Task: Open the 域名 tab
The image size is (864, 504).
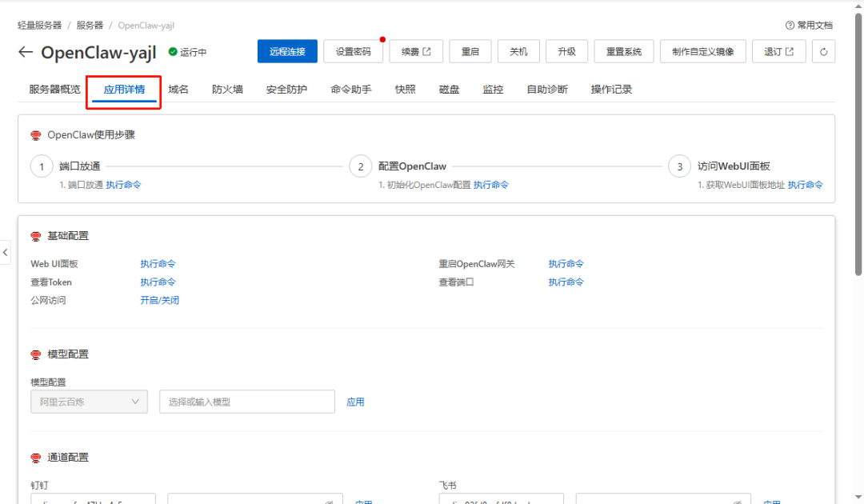Action: click(178, 90)
